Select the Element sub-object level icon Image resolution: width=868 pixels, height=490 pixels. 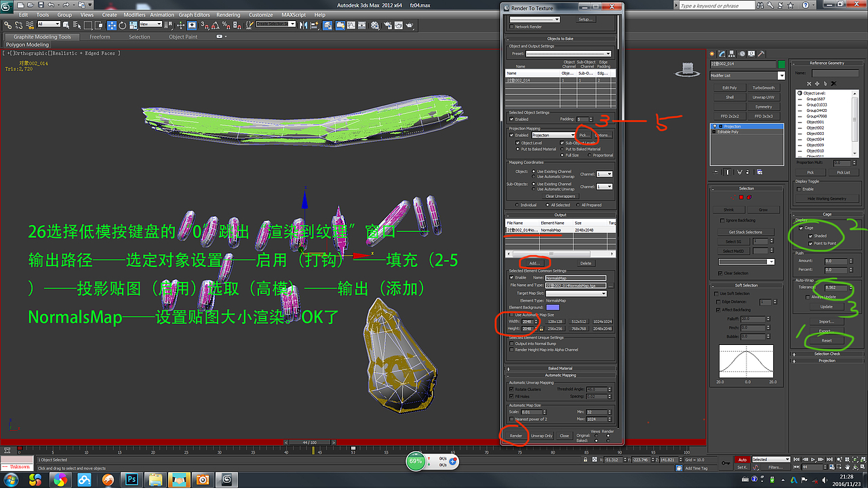[748, 197]
